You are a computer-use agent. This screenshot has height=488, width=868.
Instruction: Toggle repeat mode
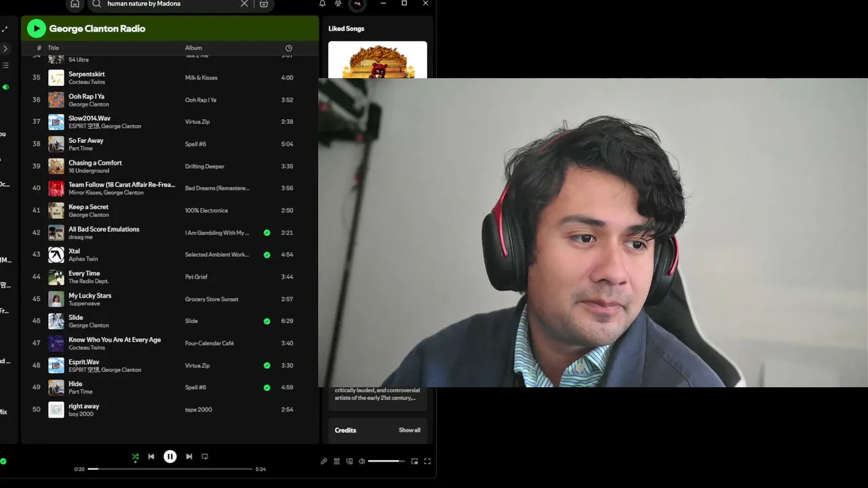[205, 457]
